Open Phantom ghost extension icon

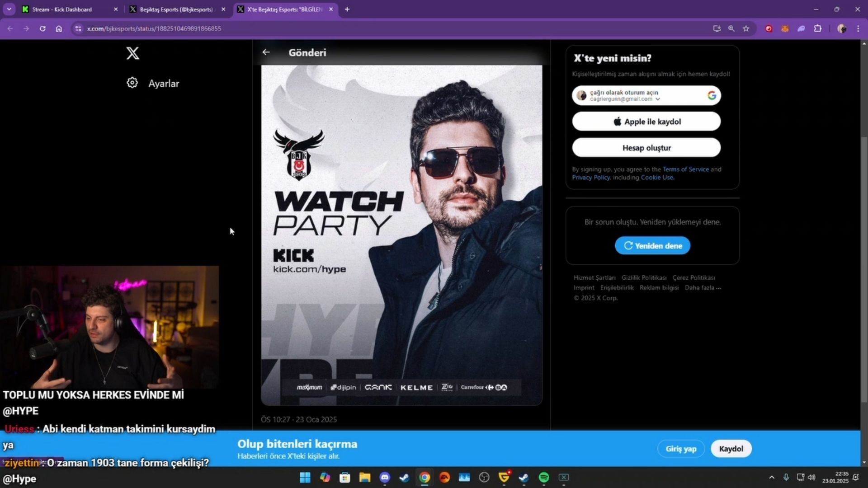(x=801, y=28)
